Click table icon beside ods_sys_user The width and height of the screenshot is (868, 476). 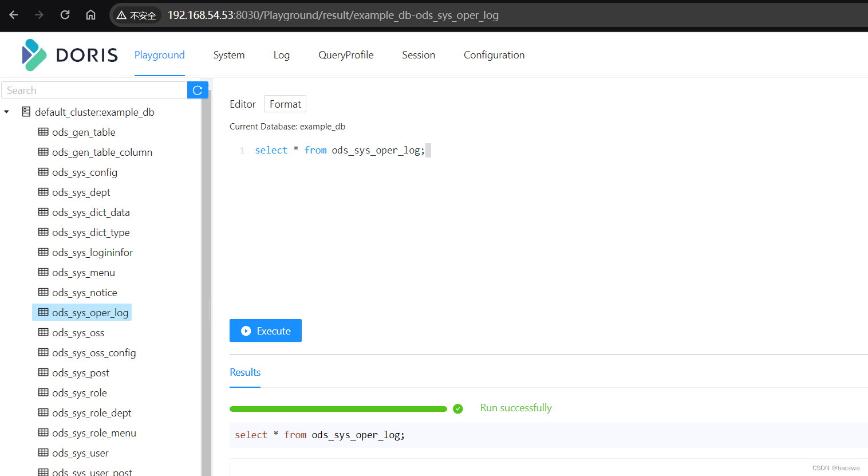pos(44,453)
